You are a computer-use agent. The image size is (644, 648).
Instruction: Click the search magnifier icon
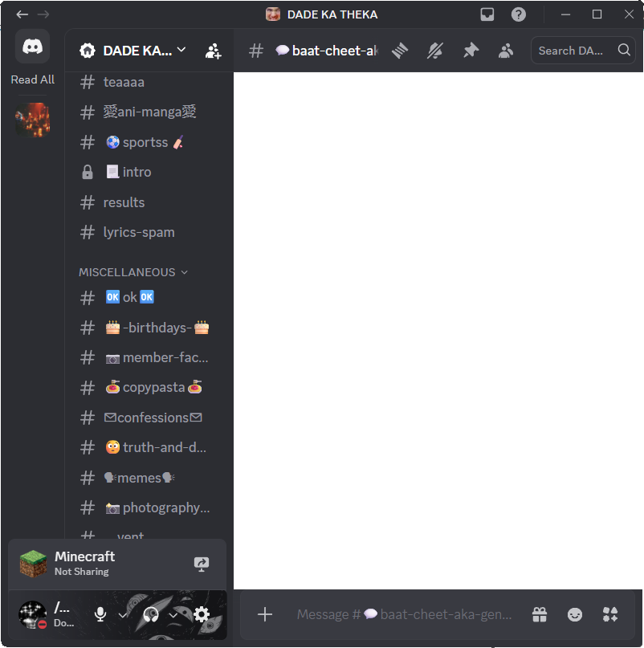624,50
